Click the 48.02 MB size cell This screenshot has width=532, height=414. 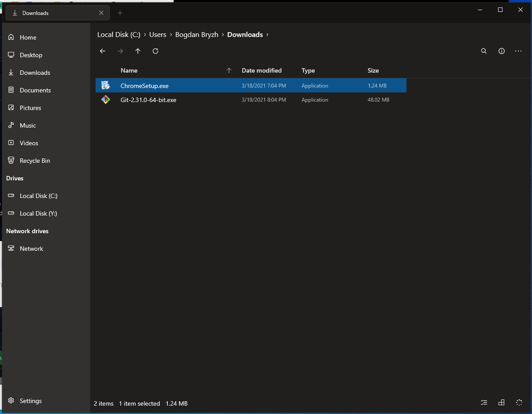click(378, 100)
